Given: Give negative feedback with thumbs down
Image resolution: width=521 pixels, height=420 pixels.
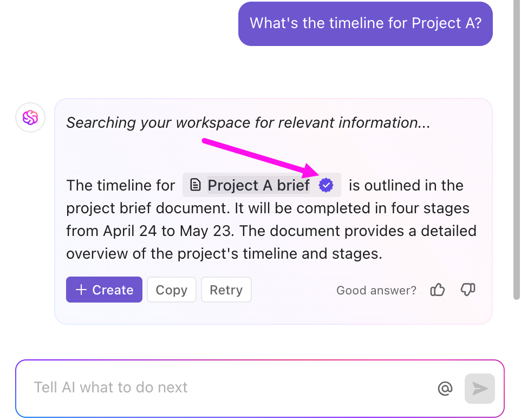Looking at the screenshot, I should [x=467, y=290].
